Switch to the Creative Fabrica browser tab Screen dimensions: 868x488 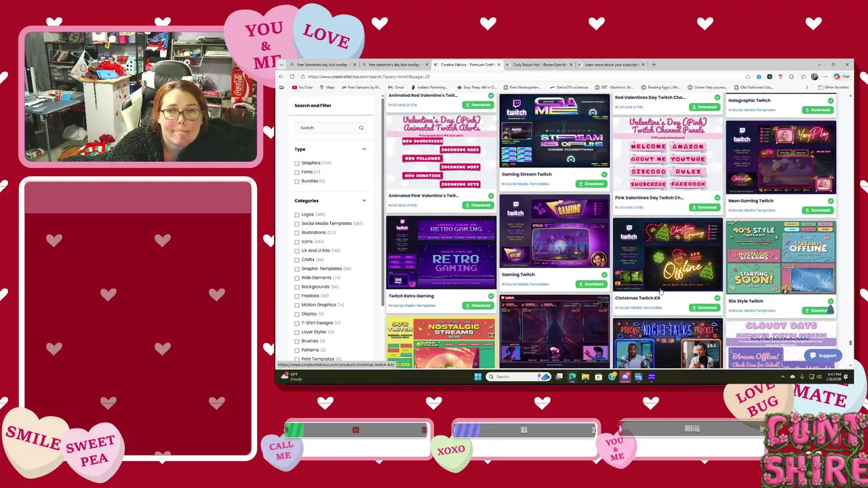tap(467, 64)
